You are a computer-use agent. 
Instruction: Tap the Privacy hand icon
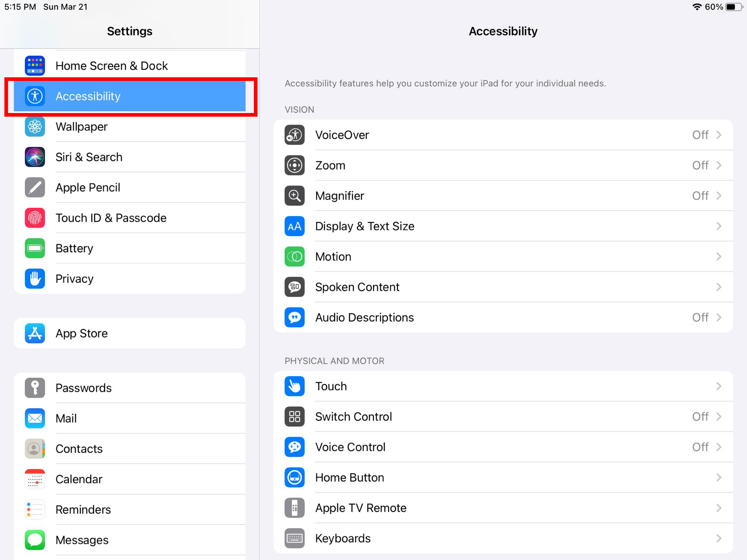click(35, 279)
